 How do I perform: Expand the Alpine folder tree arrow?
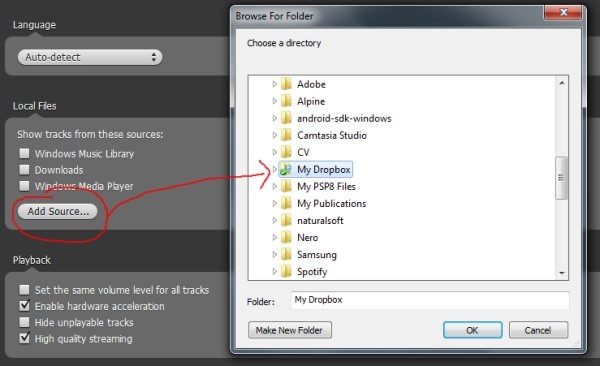[x=274, y=101]
